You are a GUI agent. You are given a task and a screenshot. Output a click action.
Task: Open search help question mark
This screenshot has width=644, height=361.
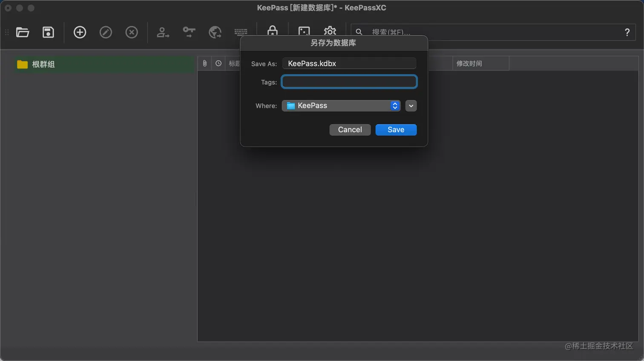pos(627,32)
